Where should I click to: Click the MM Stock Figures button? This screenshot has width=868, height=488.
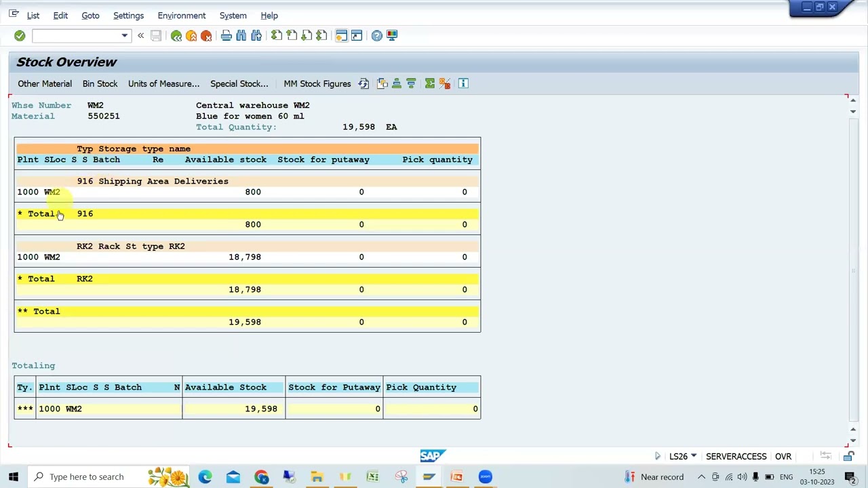(317, 83)
